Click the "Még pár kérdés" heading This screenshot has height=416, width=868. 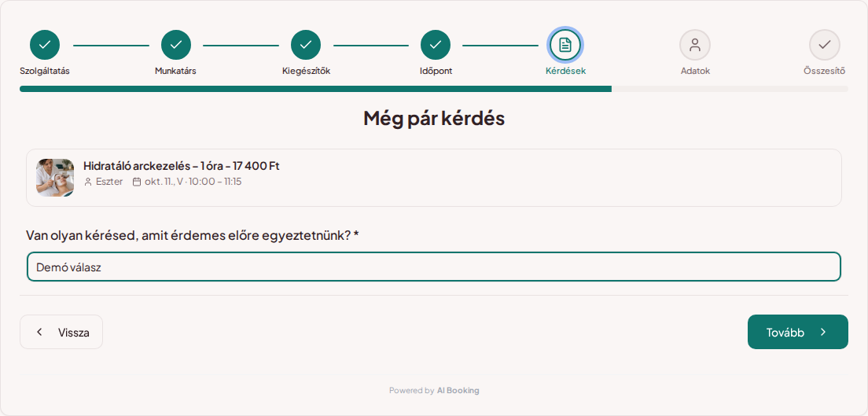pyautogui.click(x=434, y=119)
